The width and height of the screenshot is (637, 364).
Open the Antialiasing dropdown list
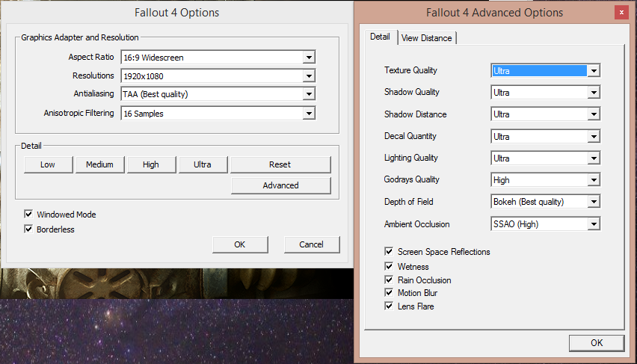coord(218,94)
